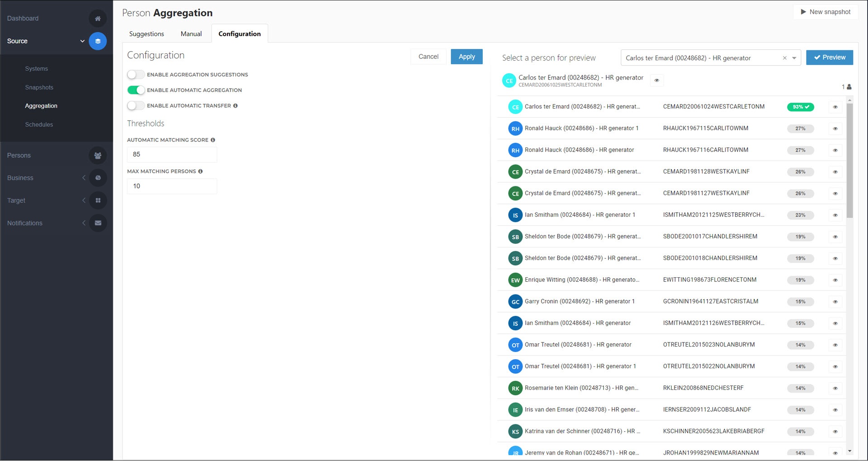Switch to the Suggestions tab

click(146, 34)
